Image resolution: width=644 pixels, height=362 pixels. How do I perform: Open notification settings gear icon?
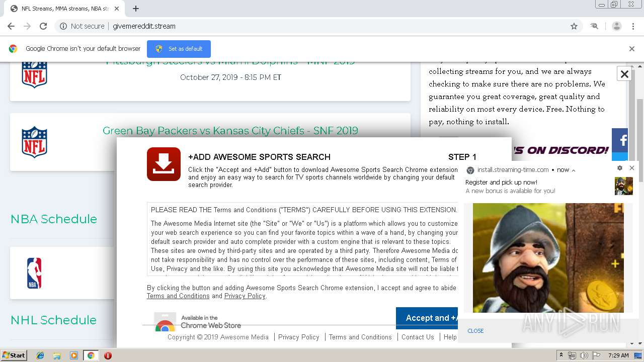pyautogui.click(x=620, y=168)
